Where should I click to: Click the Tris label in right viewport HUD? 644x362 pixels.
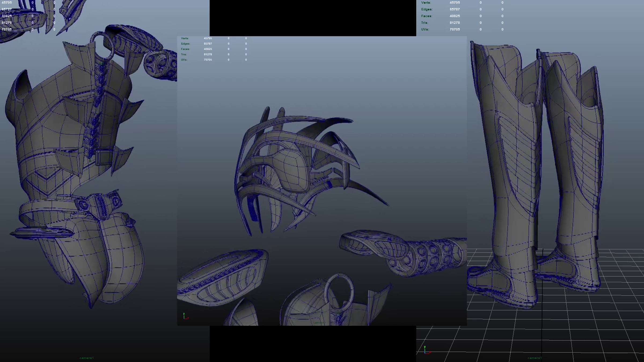[x=425, y=23]
